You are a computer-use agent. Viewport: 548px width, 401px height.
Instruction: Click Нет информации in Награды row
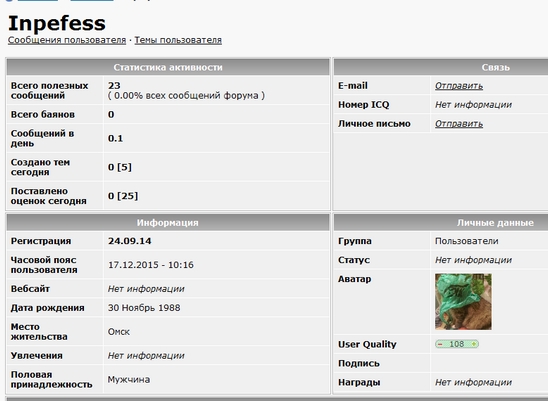[x=473, y=383]
